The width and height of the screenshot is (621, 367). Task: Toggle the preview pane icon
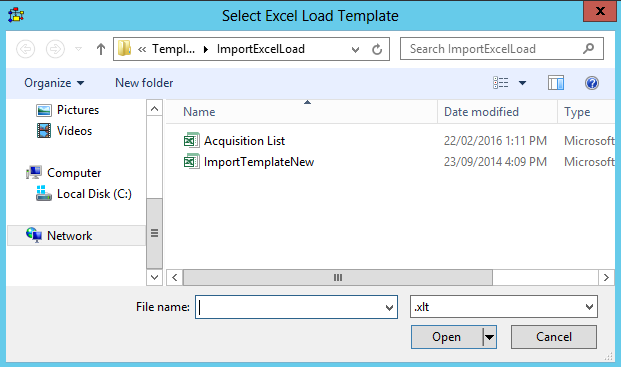coord(556,83)
